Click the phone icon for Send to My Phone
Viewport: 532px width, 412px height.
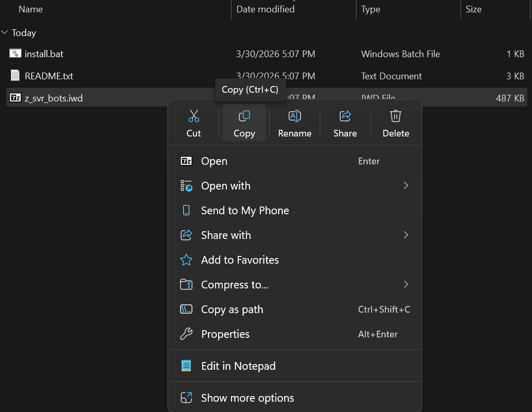pos(186,210)
